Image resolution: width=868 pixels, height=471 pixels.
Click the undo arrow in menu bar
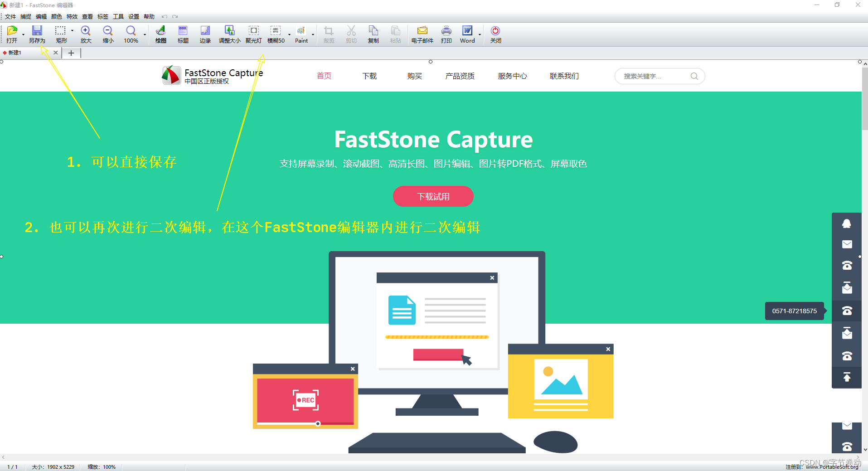pyautogui.click(x=165, y=17)
